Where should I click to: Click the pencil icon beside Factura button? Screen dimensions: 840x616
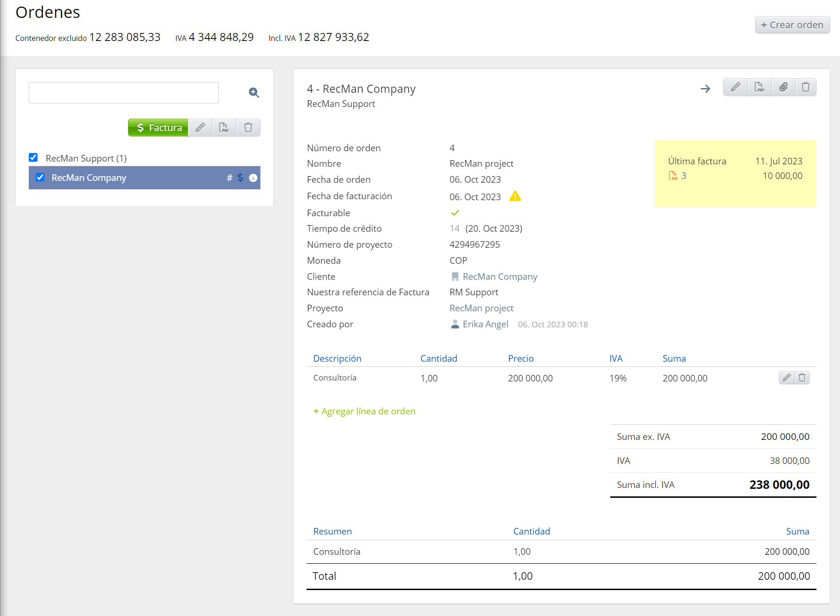[x=200, y=128]
